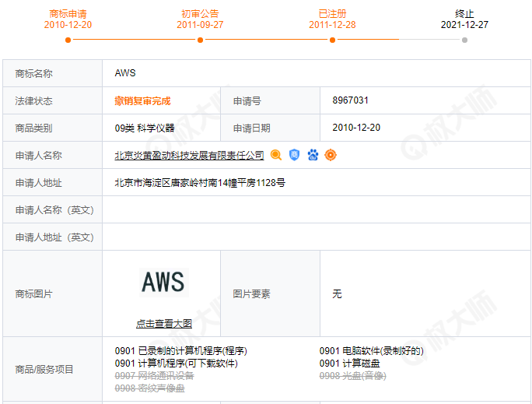The image size is (532, 404).
Task: Click 申请日期 value 2010-12-20 in table
Action: [x=356, y=128]
